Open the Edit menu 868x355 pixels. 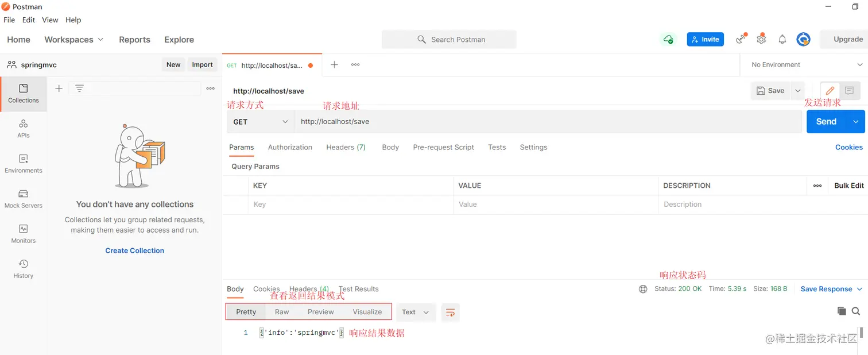click(29, 20)
